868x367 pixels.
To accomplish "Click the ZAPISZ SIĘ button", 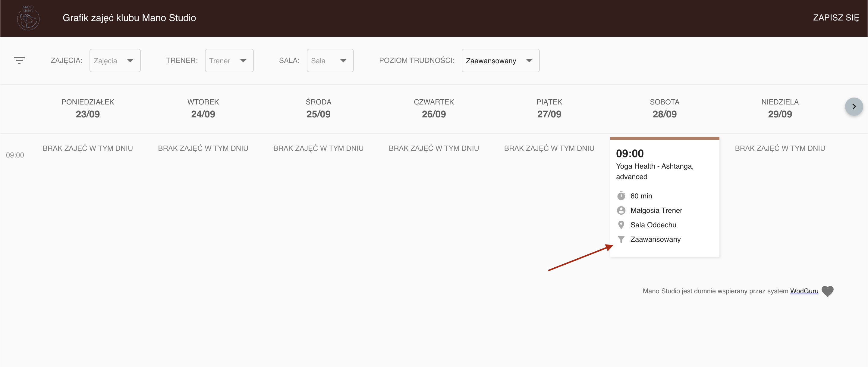I will pos(836,18).
